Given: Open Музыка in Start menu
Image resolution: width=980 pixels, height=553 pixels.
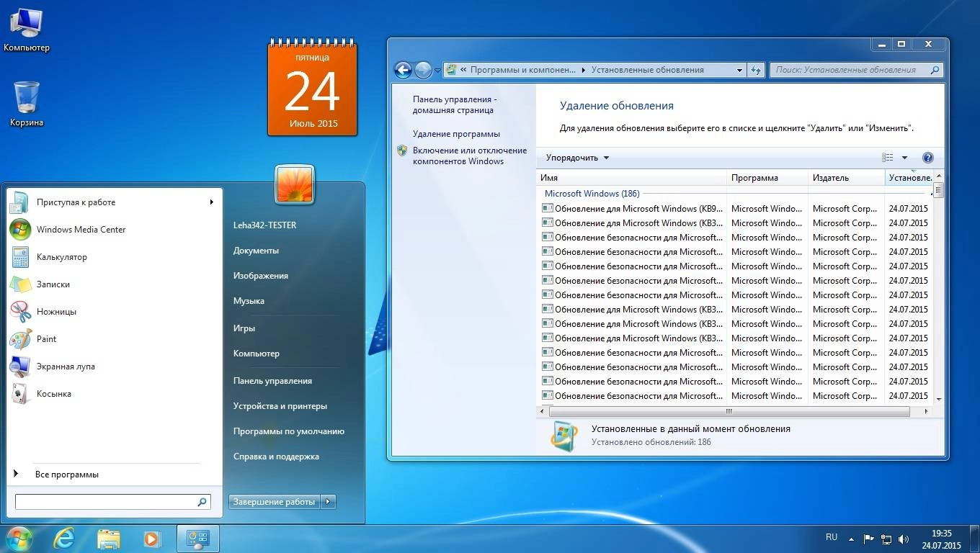Looking at the screenshot, I should (x=249, y=301).
